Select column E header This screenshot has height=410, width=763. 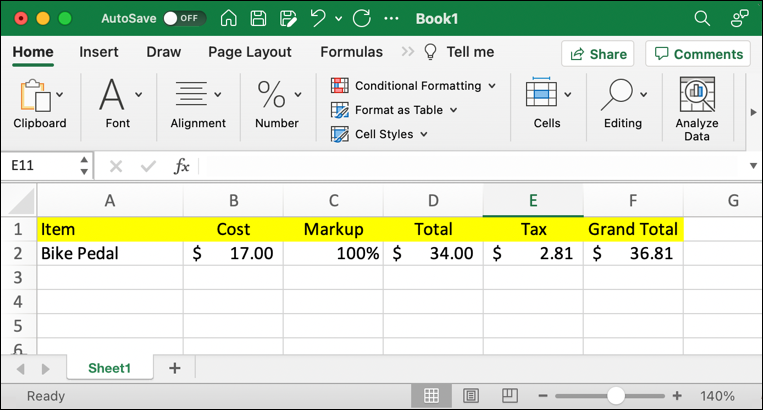533,200
